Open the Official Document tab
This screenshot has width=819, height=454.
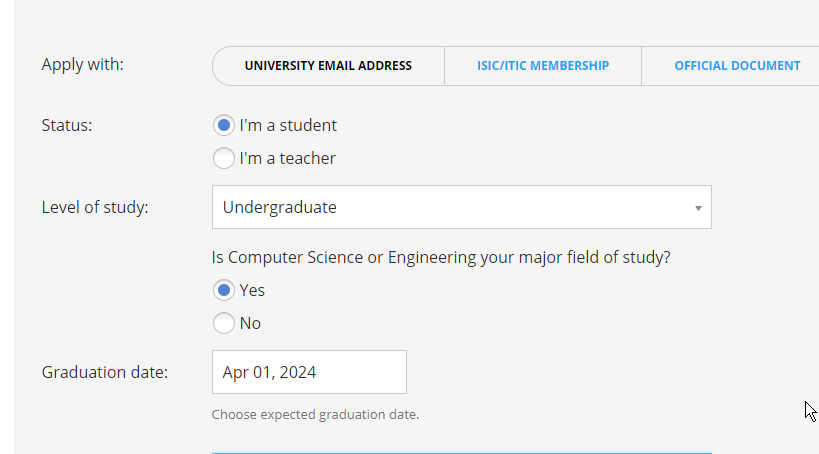tap(737, 66)
